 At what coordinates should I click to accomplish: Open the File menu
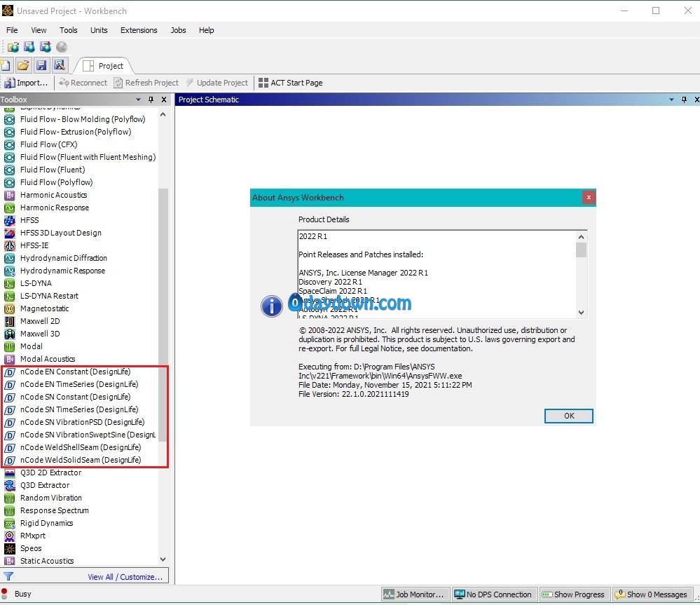tap(12, 30)
